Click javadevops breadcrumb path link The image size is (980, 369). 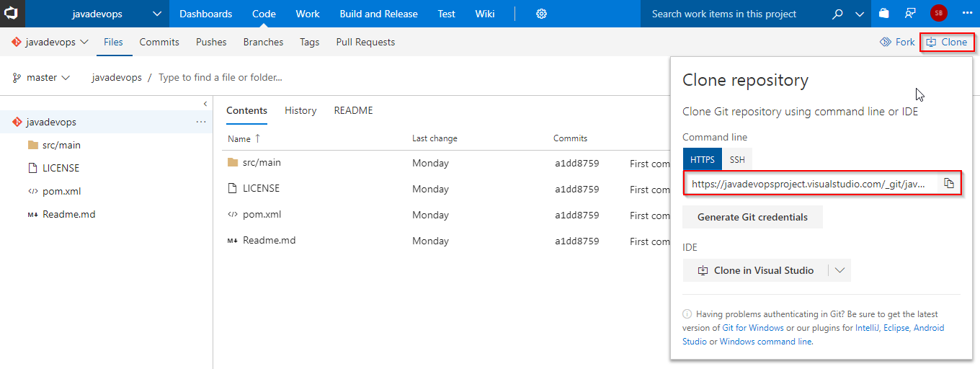pyautogui.click(x=117, y=77)
